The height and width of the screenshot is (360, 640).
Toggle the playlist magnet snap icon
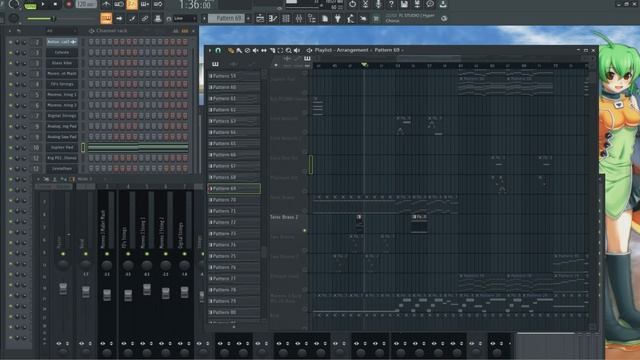click(218, 51)
